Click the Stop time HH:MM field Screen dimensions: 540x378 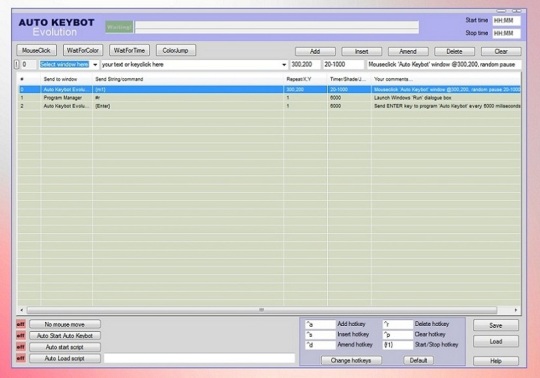(506, 33)
